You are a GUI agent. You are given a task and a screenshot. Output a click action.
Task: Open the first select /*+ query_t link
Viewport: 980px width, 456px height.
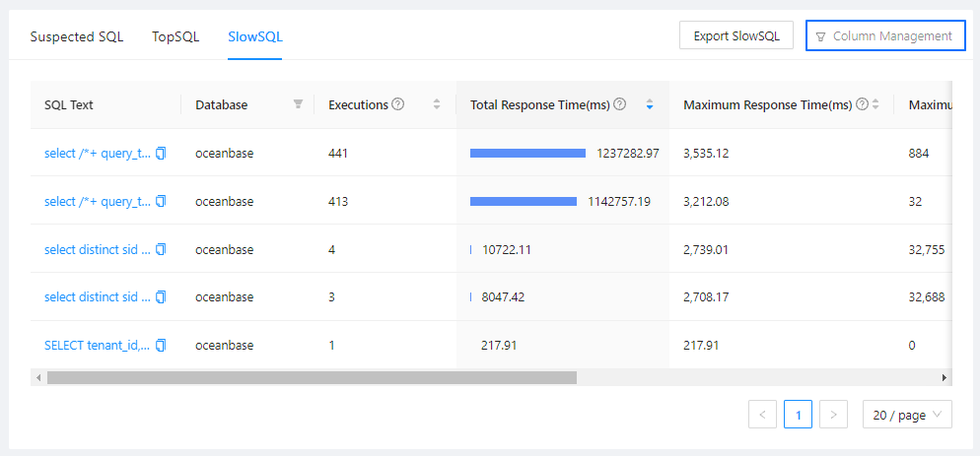pyautogui.click(x=98, y=154)
